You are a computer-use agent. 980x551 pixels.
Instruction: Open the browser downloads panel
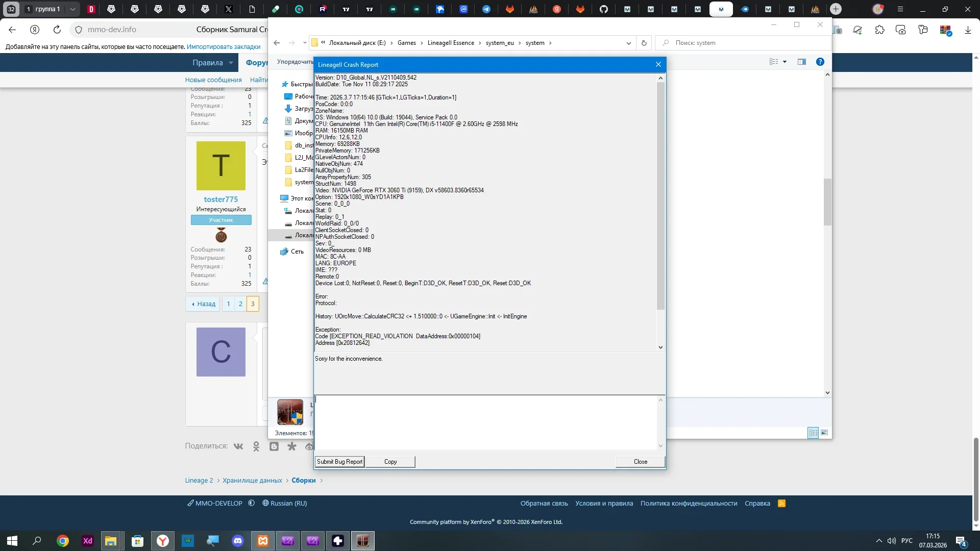(968, 30)
